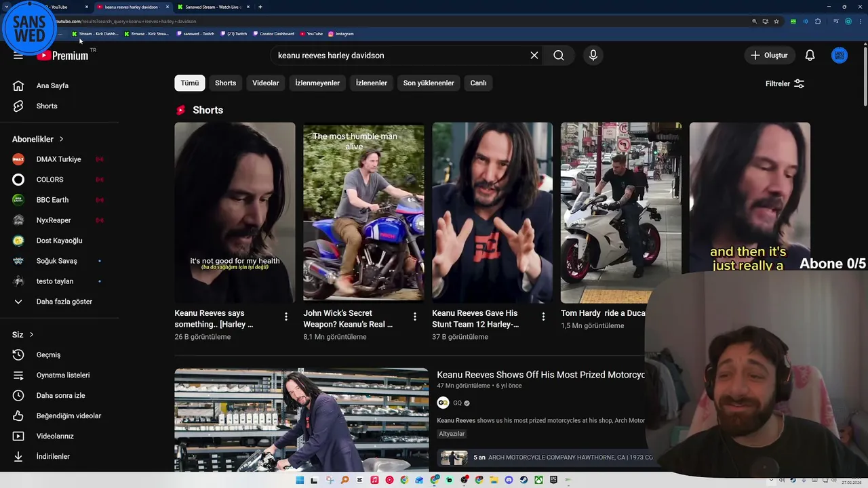Open more options for 'Keanu Reeves Gave His Stunt Team' short
This screenshot has width=868, height=488.
click(x=543, y=317)
